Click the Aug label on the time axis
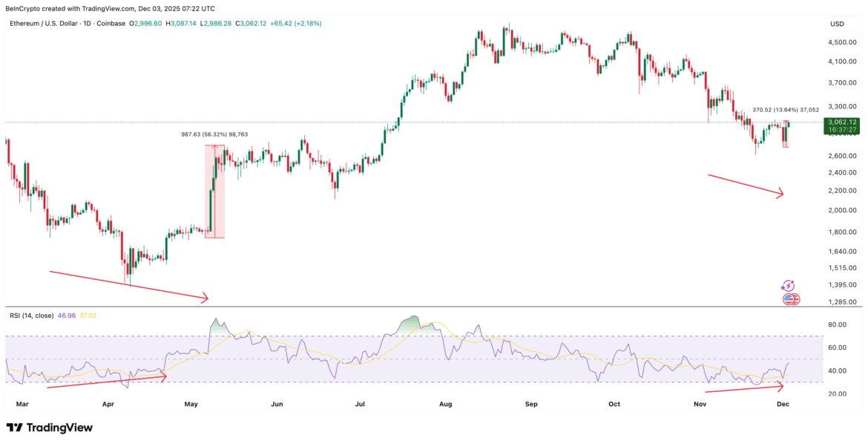 pos(445,405)
